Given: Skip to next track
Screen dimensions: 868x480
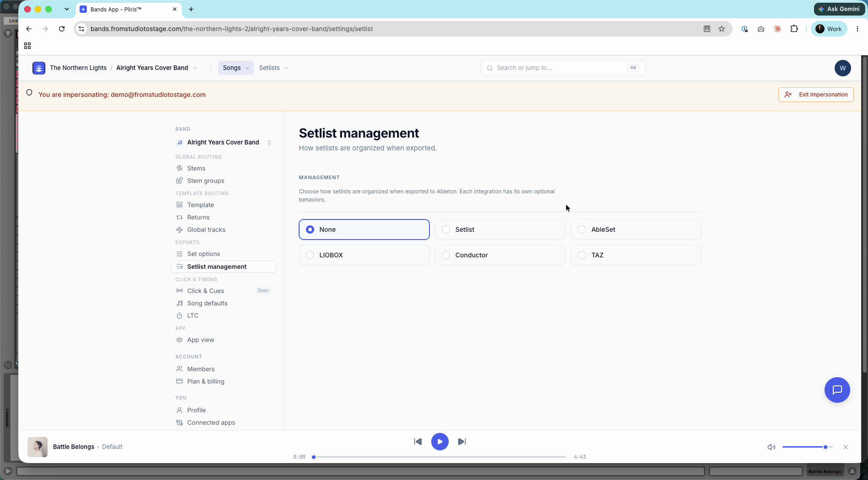Looking at the screenshot, I should click(462, 442).
